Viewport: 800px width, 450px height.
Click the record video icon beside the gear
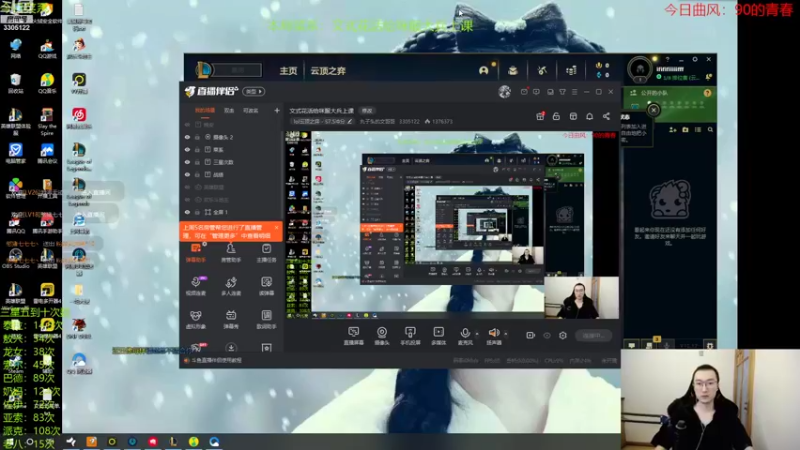pyautogui.click(x=531, y=335)
